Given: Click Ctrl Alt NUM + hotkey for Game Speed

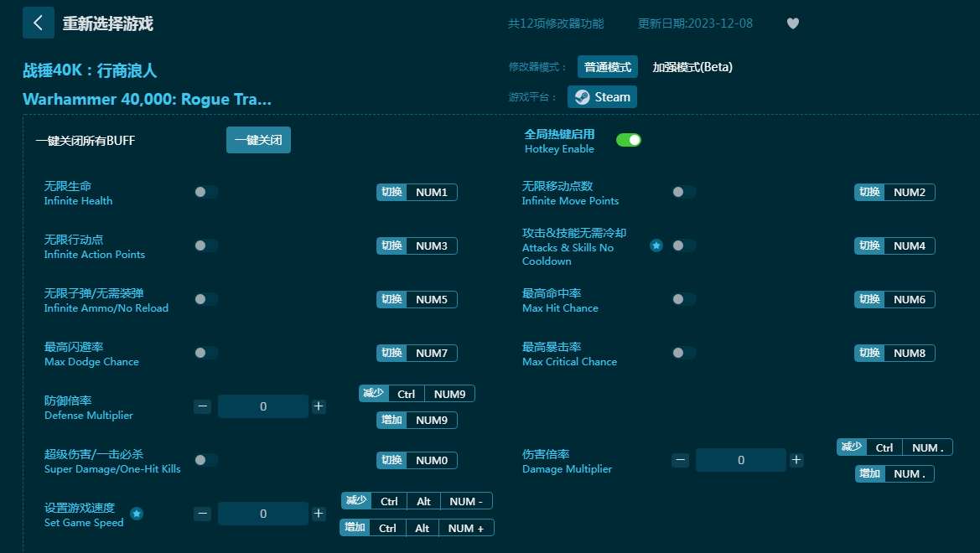Looking at the screenshot, I should tap(417, 528).
